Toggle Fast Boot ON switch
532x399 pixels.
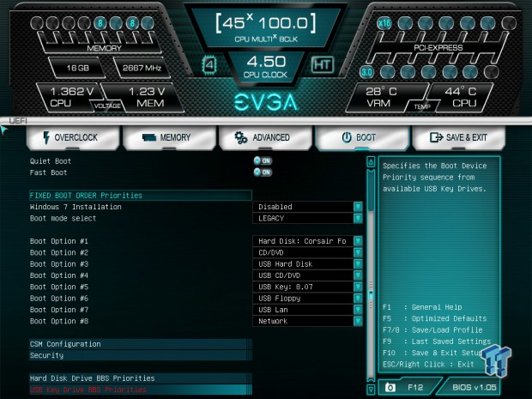[263, 172]
